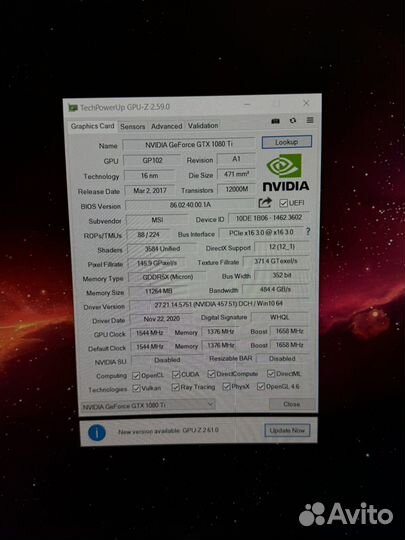Click the Memory Type value GDDR5X (Micron)

(168, 277)
